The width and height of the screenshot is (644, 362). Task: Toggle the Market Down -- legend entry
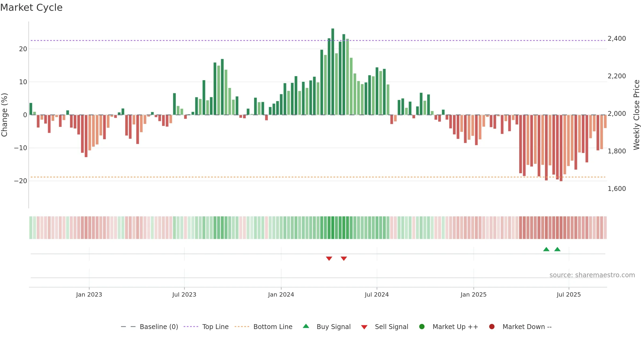tap(520, 327)
